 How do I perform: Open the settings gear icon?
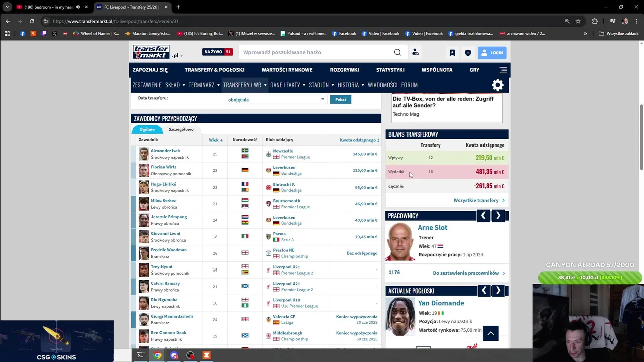[498, 85]
